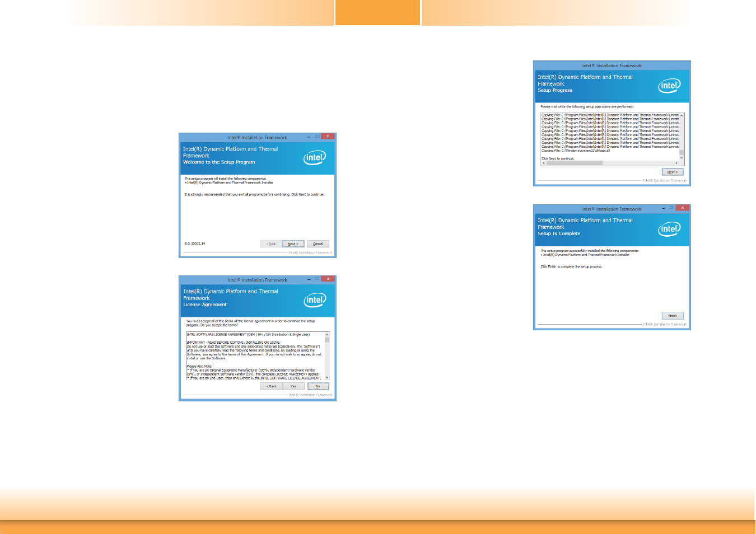This screenshot has height=534, width=756.
Task: Click 'Click Finish to complete the setup process.' text
Action: pos(571,267)
